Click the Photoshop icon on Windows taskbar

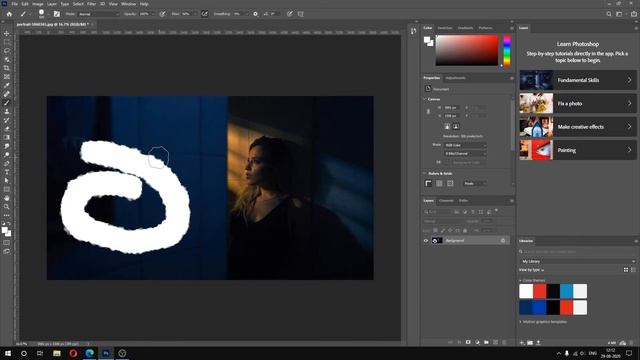(x=106, y=353)
